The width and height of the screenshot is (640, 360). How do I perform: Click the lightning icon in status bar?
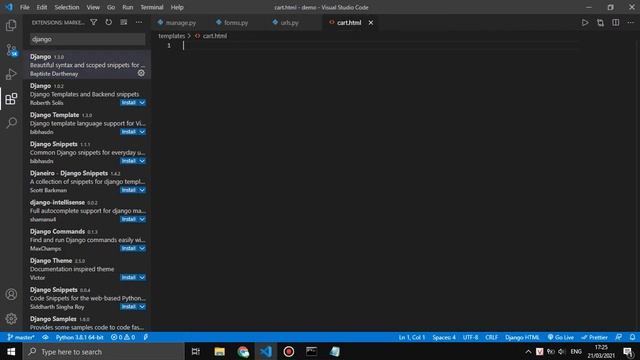point(146,337)
